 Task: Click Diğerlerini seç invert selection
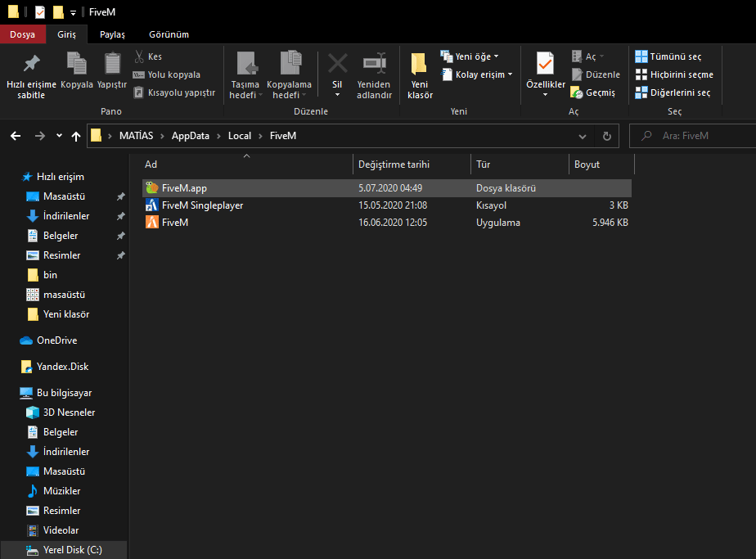coord(673,92)
